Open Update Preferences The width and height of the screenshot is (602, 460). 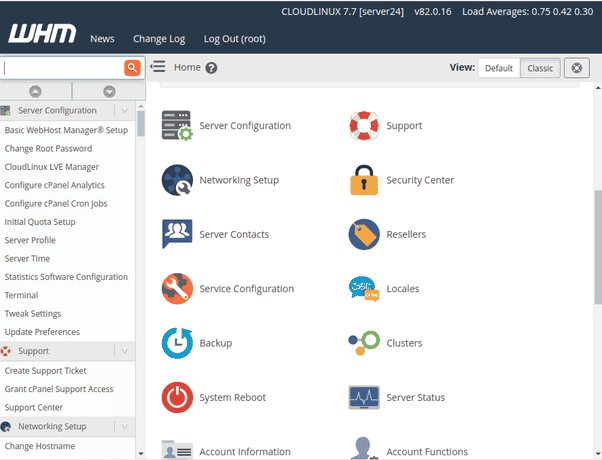(42, 332)
